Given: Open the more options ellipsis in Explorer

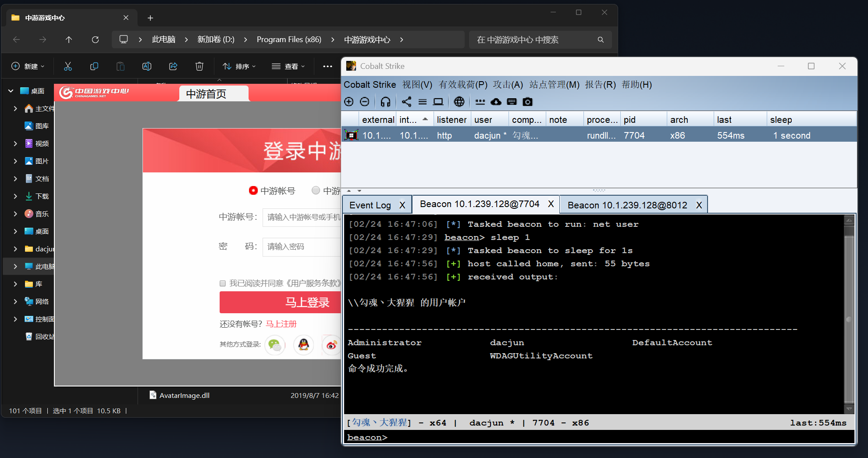Looking at the screenshot, I should pyautogui.click(x=327, y=66).
